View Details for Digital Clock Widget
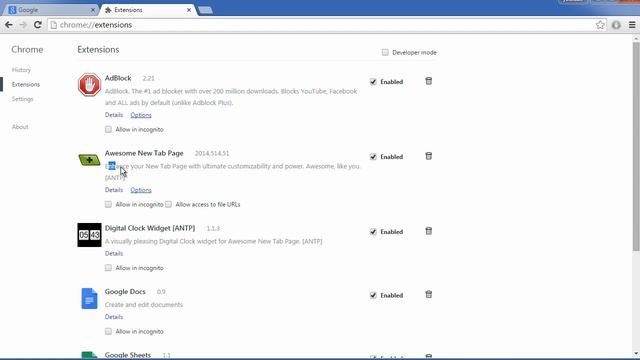The height and width of the screenshot is (360, 640). (114, 253)
